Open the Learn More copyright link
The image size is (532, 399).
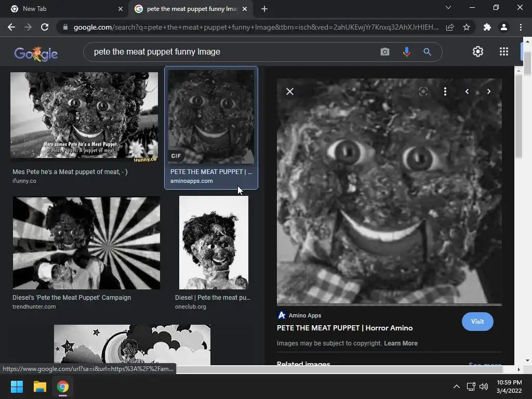click(x=401, y=343)
